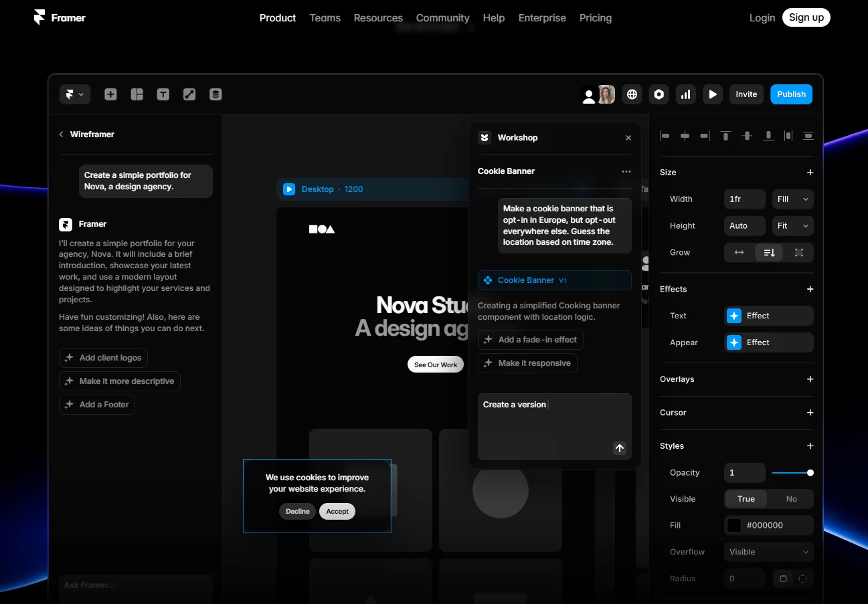The height and width of the screenshot is (604, 868).
Task: Set Visible toggle to No
Action: (791, 499)
